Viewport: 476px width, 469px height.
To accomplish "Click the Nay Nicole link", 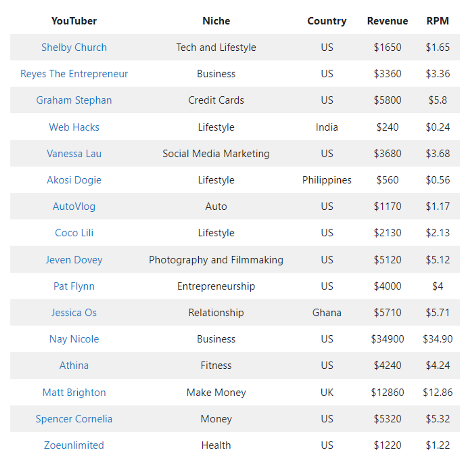I will [x=74, y=339].
